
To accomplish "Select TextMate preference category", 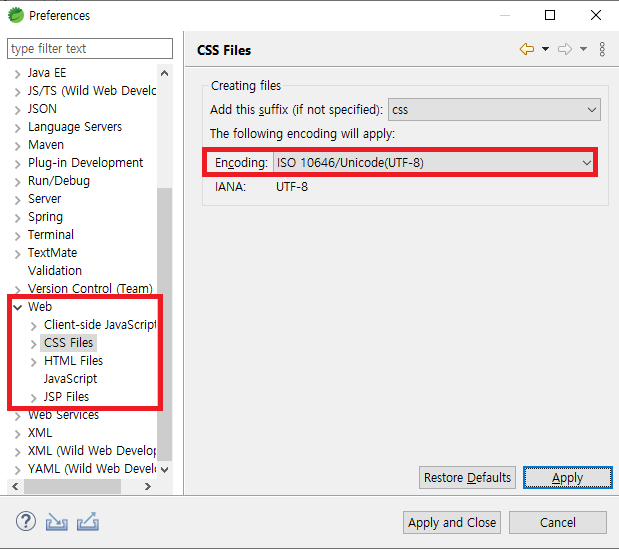I will pyautogui.click(x=52, y=253).
